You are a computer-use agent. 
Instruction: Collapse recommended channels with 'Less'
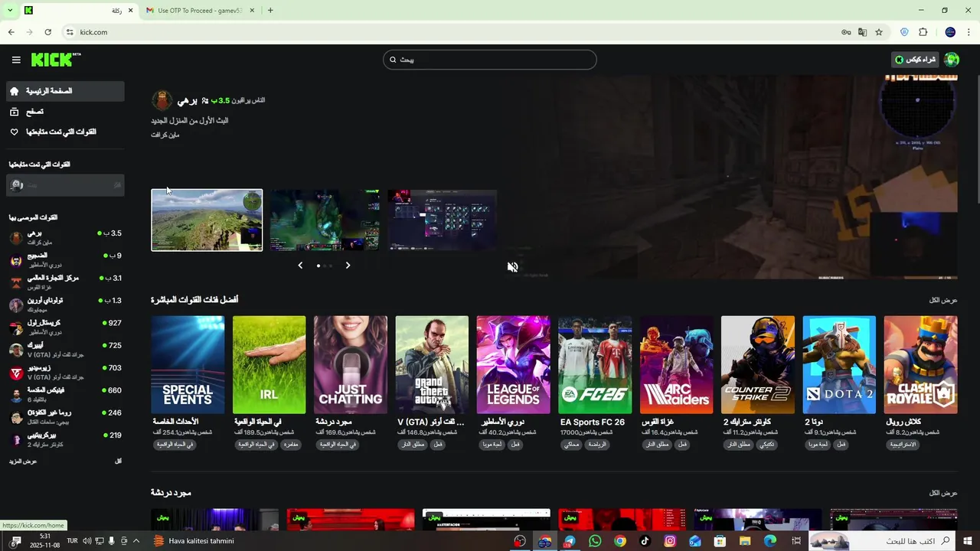[118, 461]
